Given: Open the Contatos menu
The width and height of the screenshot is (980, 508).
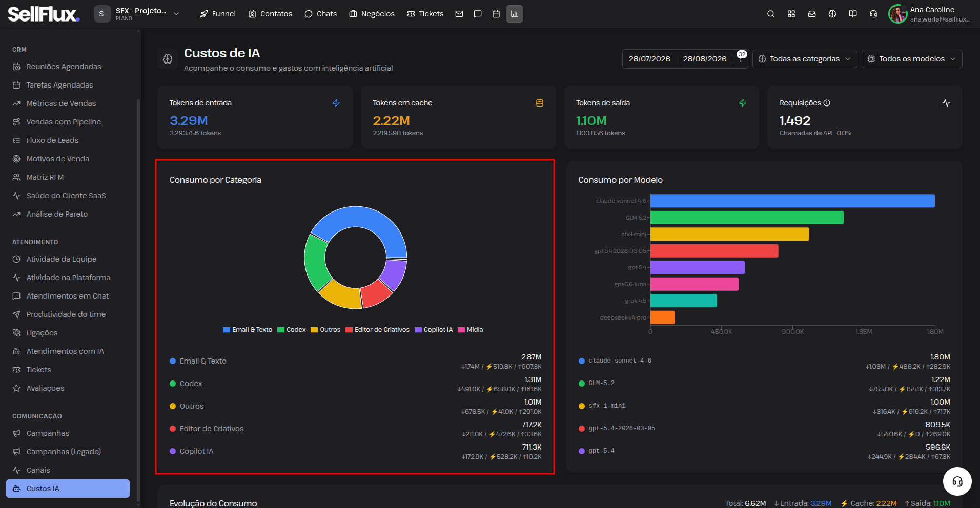Looking at the screenshot, I should tap(270, 14).
